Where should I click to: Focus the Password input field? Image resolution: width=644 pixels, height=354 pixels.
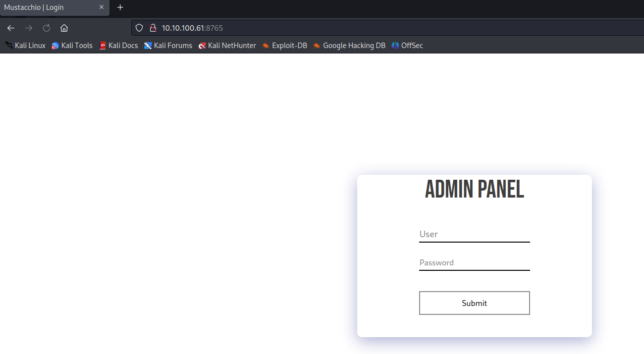point(475,262)
